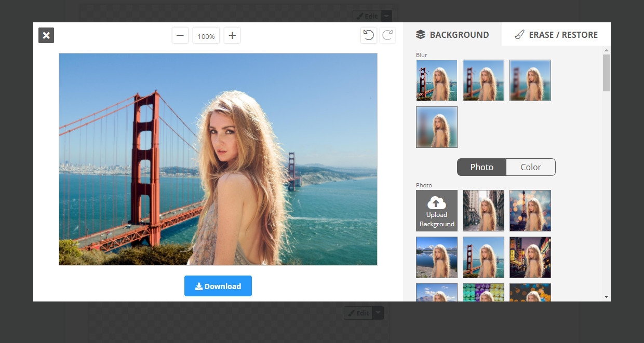This screenshot has height=343, width=644.
Task: Click the scrollbar down arrow in the panel
Action: tap(606, 297)
